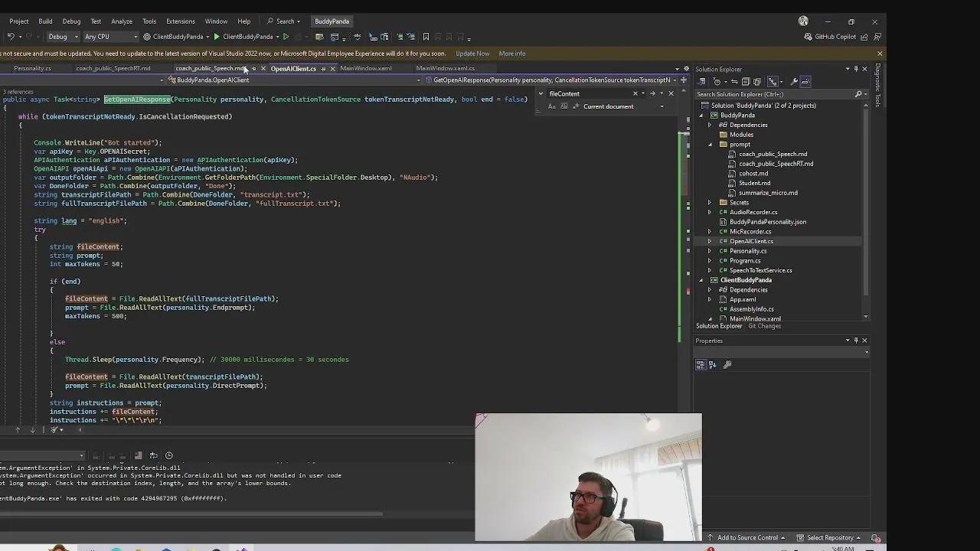Open the Any CPU platform dropdown
Viewport: 980px width, 551px height.
pos(110,37)
